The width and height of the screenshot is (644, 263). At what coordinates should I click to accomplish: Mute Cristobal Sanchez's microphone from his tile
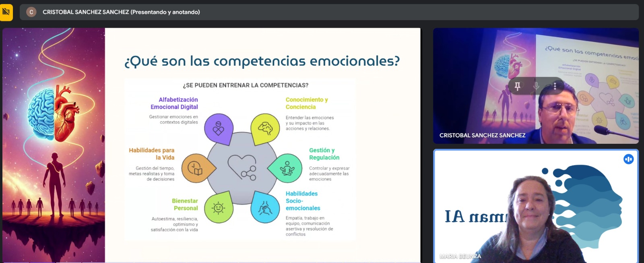tap(536, 86)
